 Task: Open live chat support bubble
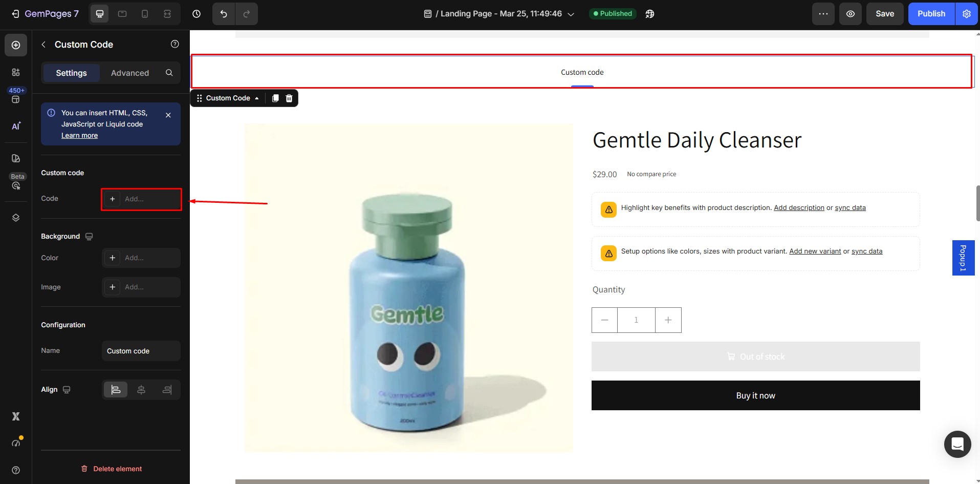click(957, 444)
